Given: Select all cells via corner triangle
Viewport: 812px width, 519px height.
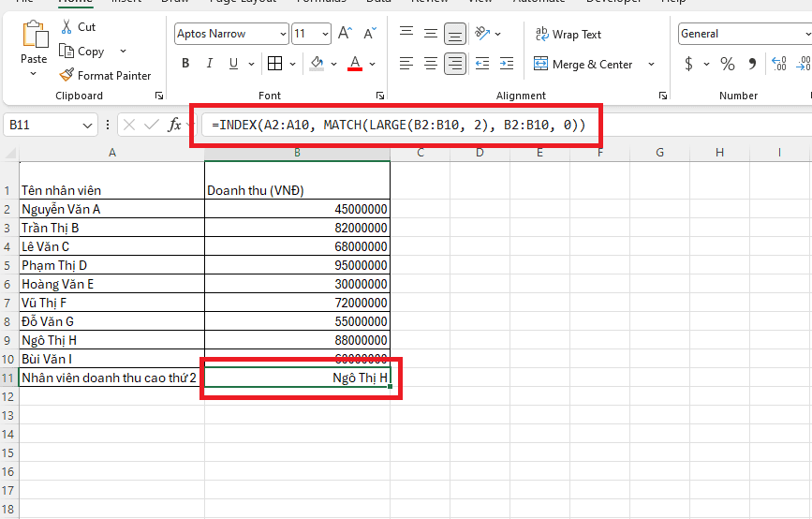Looking at the screenshot, I should pos(10,153).
